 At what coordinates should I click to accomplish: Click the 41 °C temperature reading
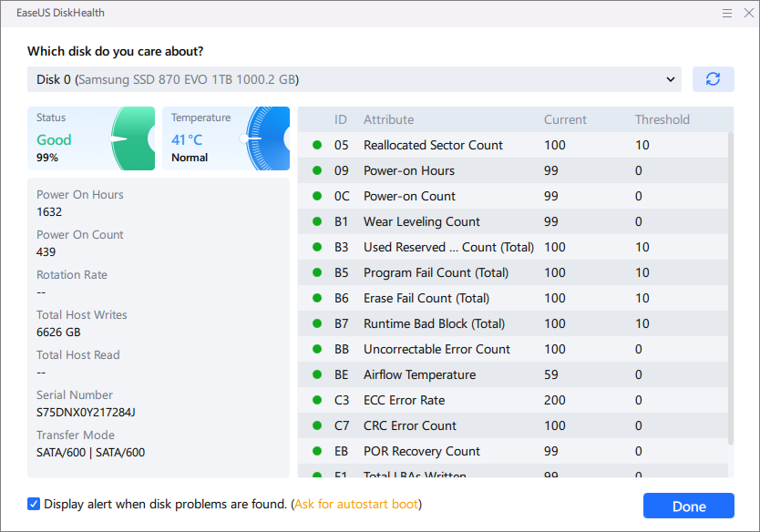click(187, 139)
